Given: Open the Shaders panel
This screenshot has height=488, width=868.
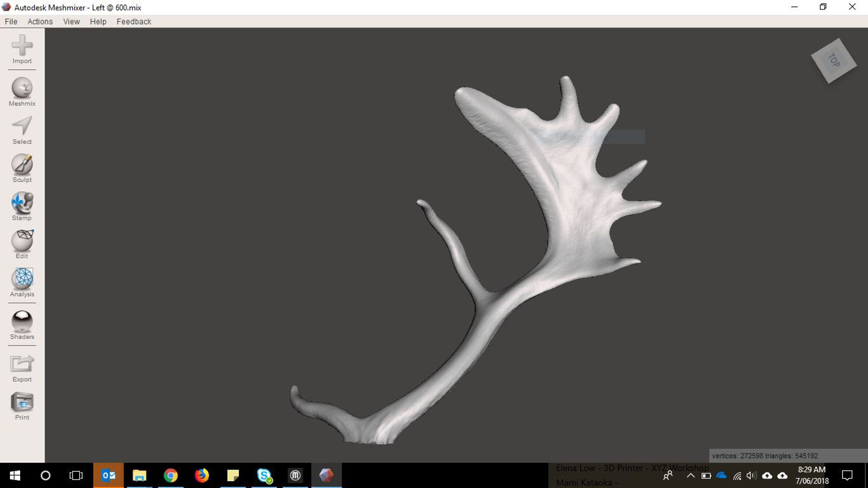Looking at the screenshot, I should tap(22, 324).
